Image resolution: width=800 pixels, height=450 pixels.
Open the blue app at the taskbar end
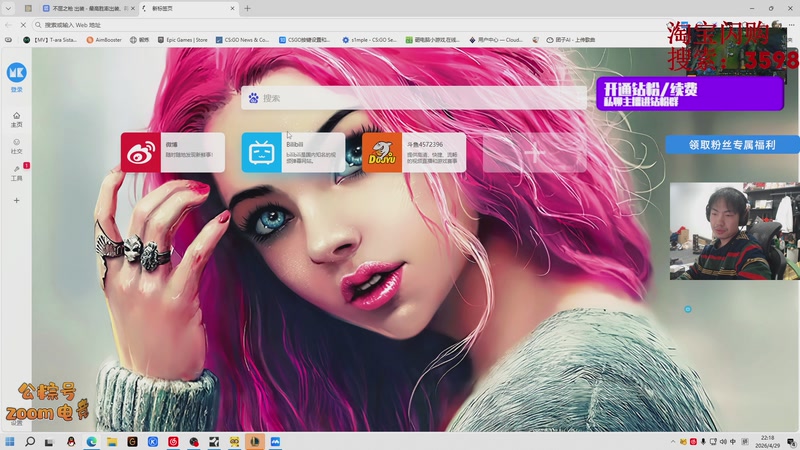pyautogui.click(x=276, y=441)
